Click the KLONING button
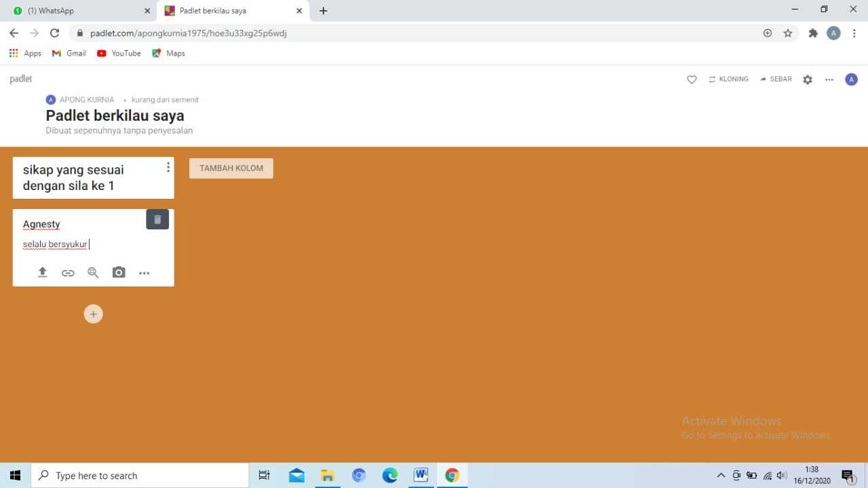 tap(728, 79)
